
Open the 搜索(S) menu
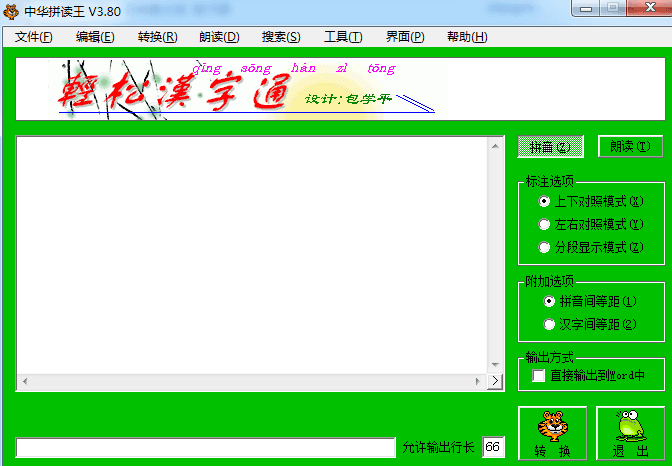click(281, 37)
